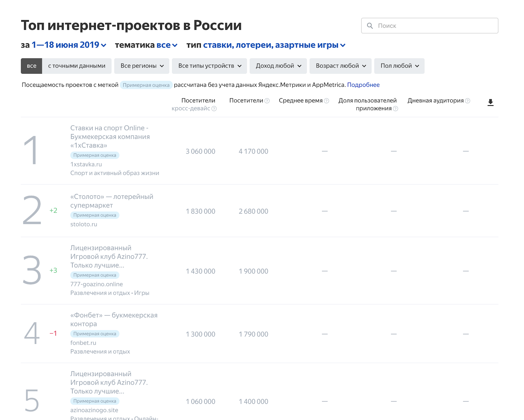Expand the Доход любой dropdown

[278, 66]
